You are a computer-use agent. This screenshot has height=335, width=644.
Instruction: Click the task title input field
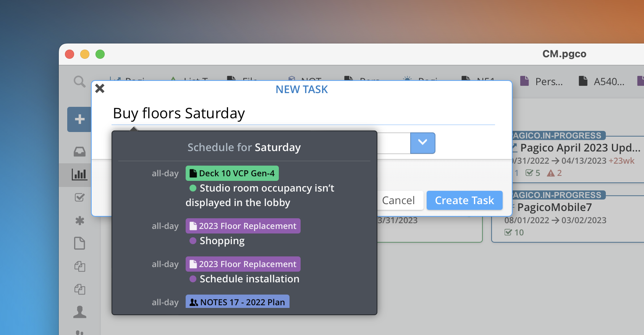tap(303, 114)
